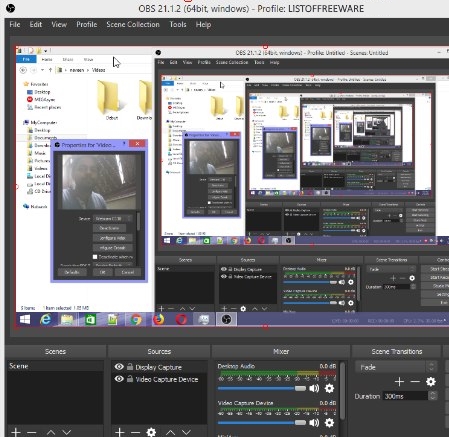Open the File menu in OBS
The height and width of the screenshot is (437, 449).
pos(15,25)
